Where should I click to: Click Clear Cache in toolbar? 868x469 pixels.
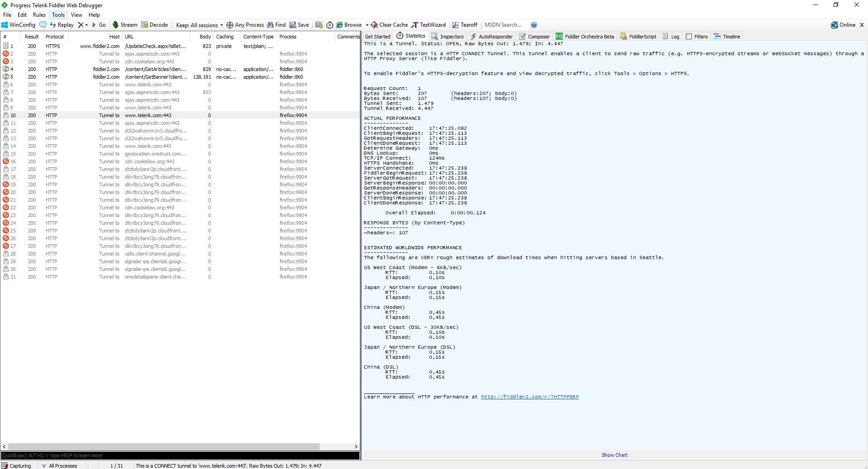click(389, 25)
